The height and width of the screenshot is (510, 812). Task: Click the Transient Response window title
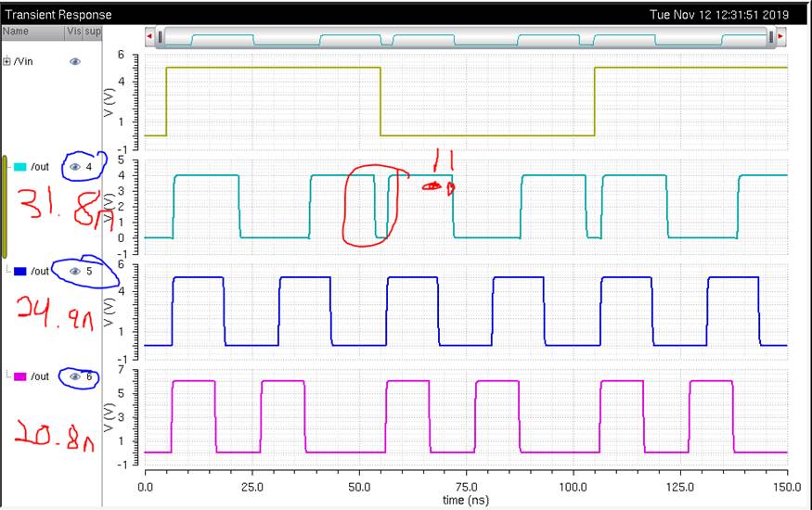[58, 15]
